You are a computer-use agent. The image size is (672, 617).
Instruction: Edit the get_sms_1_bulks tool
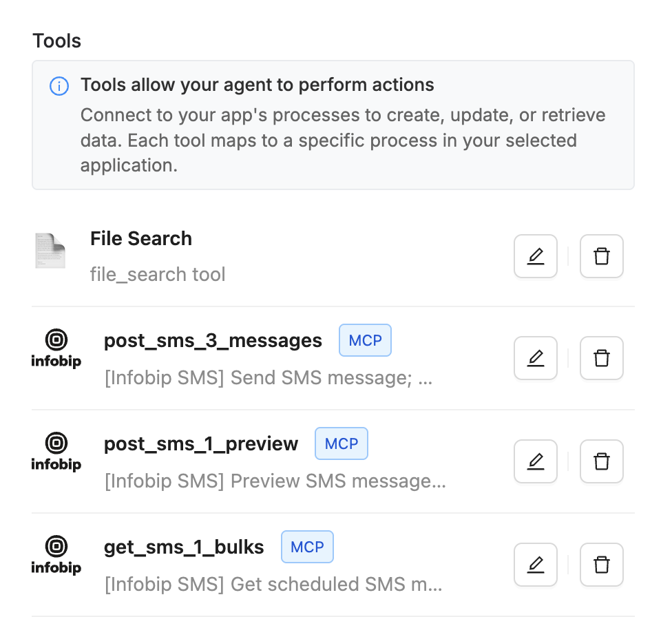535,565
